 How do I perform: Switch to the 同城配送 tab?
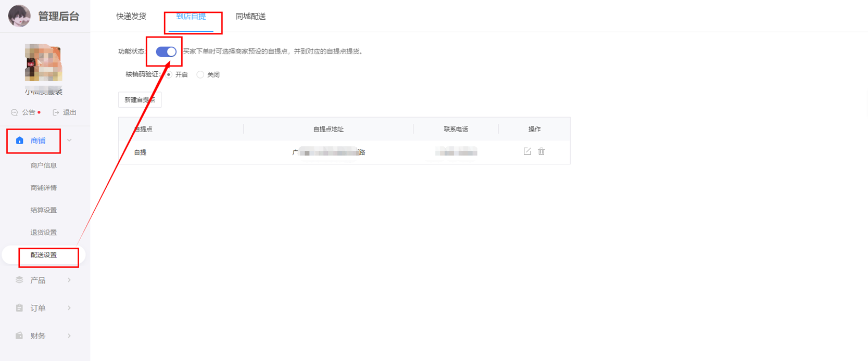(x=250, y=16)
